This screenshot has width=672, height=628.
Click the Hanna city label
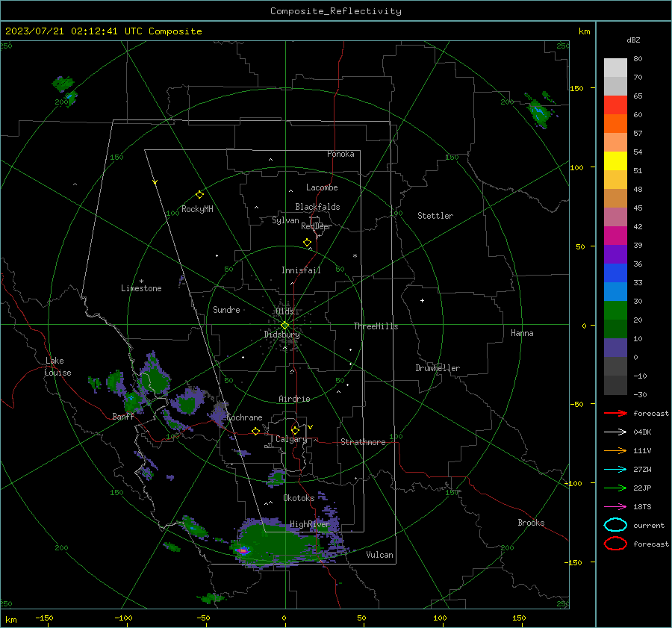(x=522, y=333)
